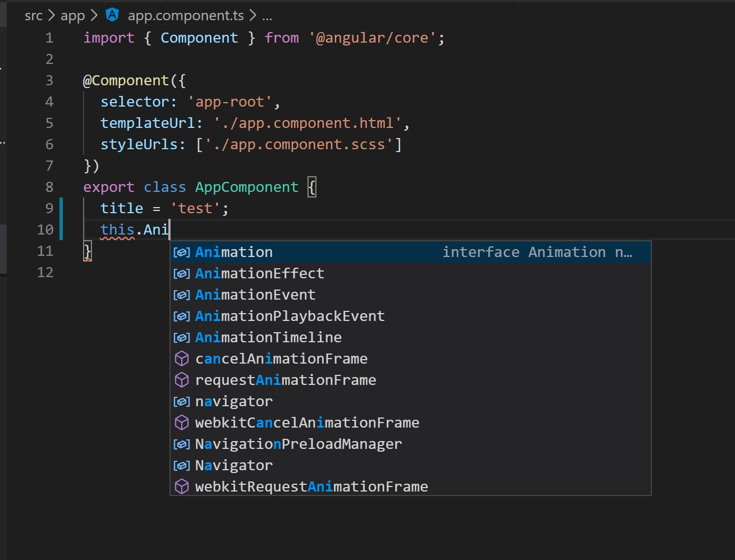Select the "webkitRequestAnimationFrame" completion entry
This screenshot has height=560, width=735.
click(311, 486)
